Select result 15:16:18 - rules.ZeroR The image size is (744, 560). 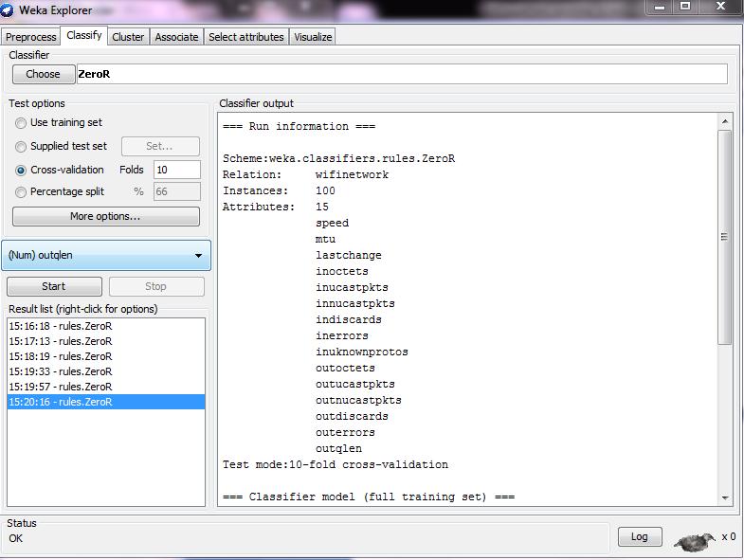point(106,326)
